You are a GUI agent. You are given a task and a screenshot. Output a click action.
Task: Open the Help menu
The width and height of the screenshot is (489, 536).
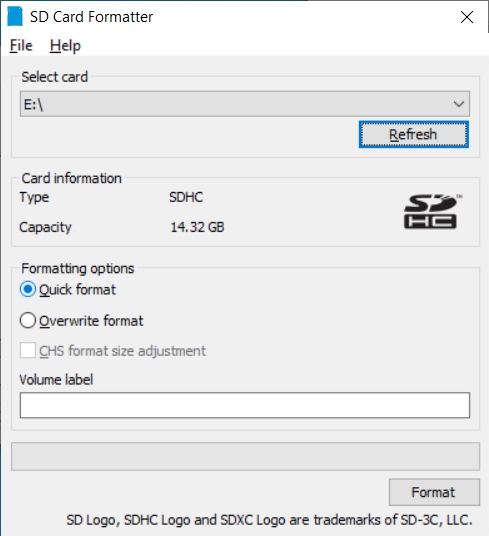[x=65, y=45]
